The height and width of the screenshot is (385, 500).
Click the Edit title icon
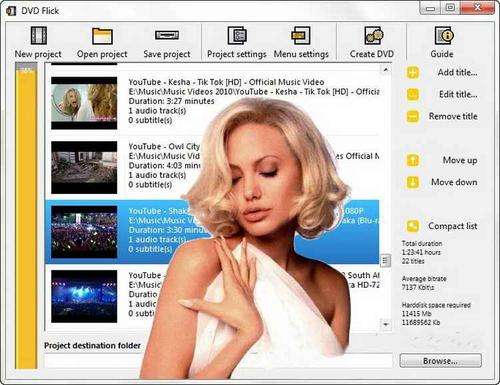tap(413, 94)
